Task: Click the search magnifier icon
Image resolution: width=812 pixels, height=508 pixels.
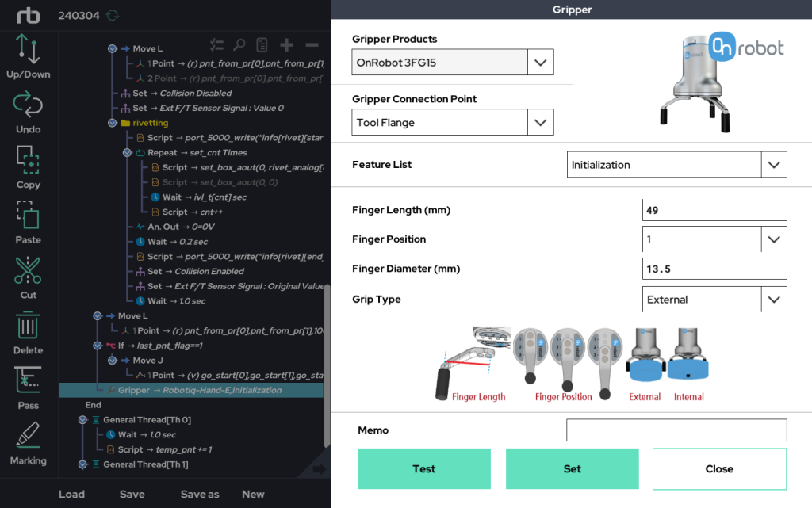Action: 239,45
